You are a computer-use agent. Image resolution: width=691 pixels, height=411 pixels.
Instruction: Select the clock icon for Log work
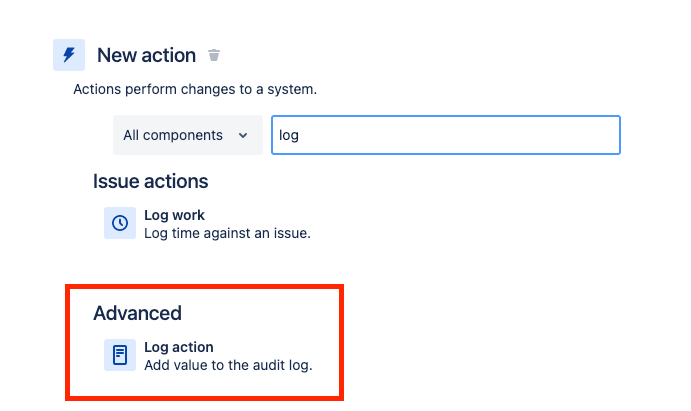coord(120,223)
